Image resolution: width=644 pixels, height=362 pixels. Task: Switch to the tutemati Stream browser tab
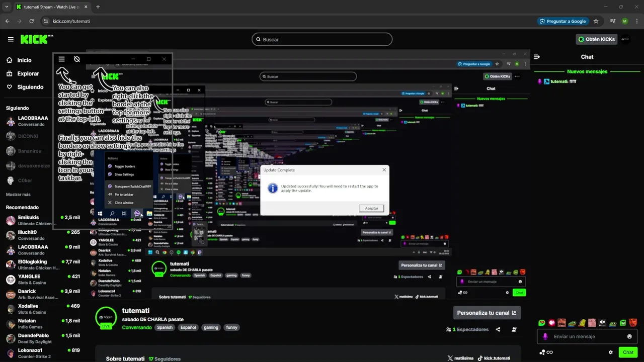point(52,7)
